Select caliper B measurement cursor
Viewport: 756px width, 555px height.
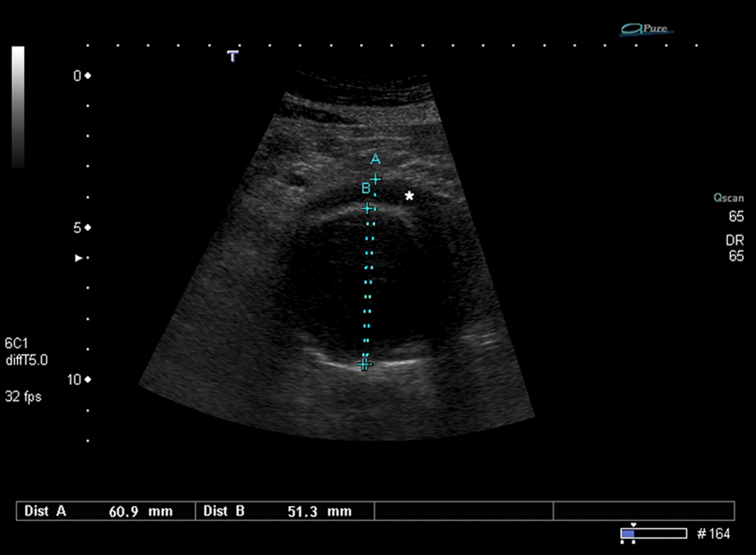pyautogui.click(x=367, y=208)
